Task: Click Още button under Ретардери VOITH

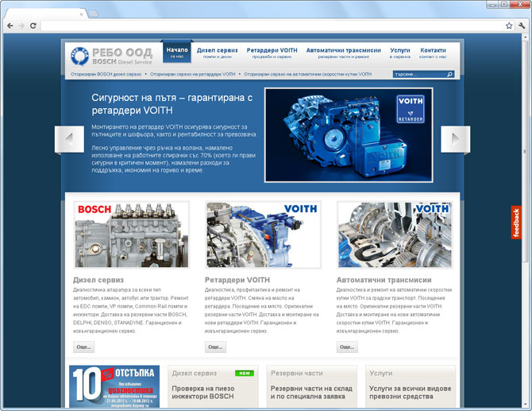Action: [x=215, y=347]
